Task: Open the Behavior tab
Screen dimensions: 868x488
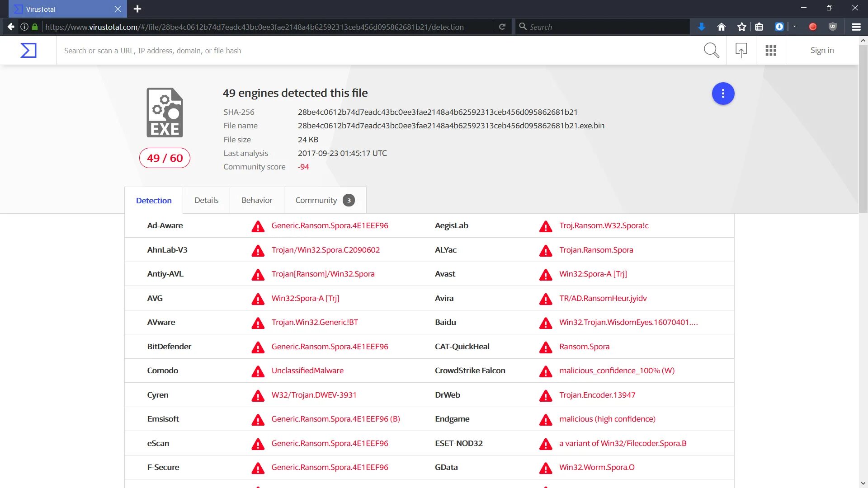Action: tap(257, 200)
